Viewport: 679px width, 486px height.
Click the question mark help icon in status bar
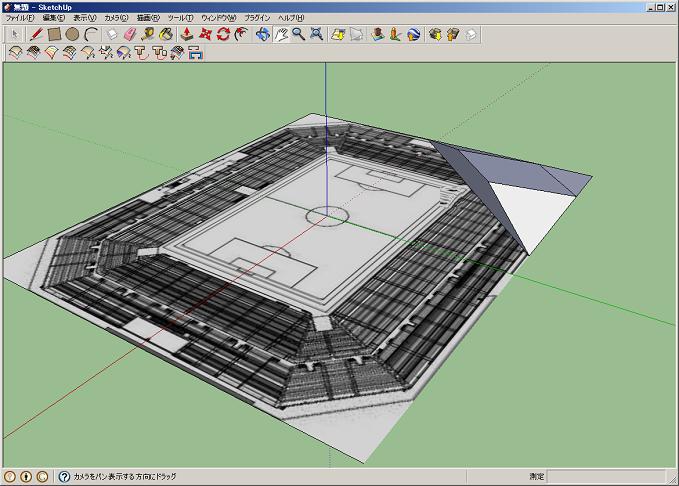(x=64, y=477)
